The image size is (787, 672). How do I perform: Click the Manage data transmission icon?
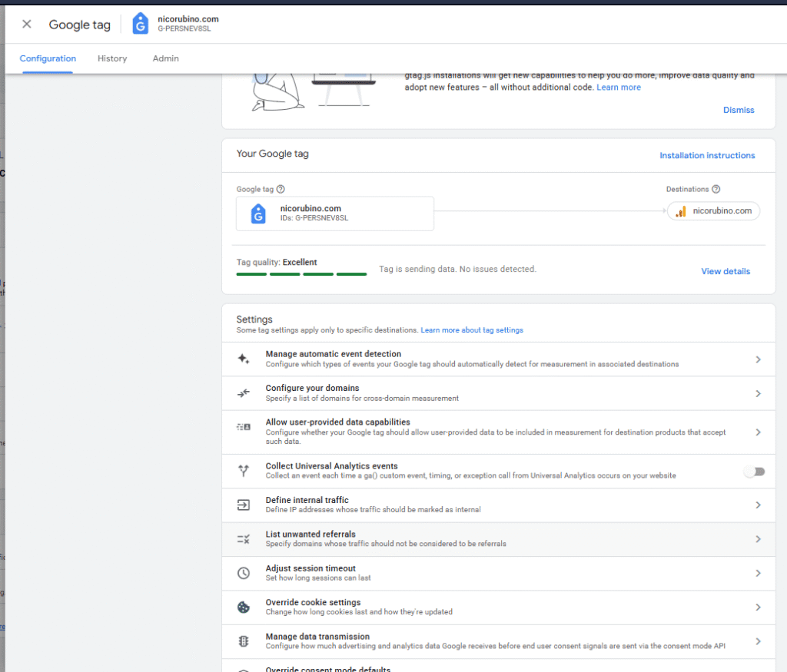click(244, 641)
